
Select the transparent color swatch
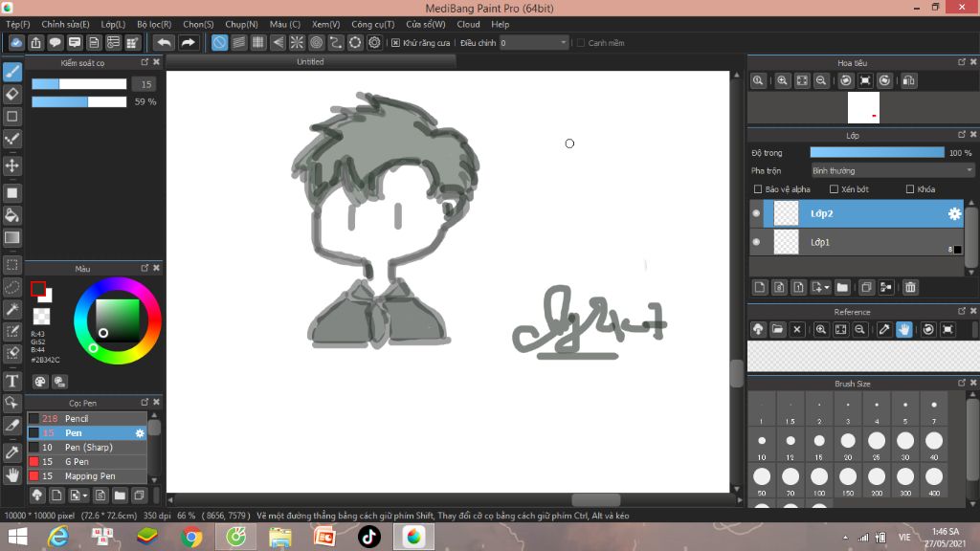click(41, 316)
